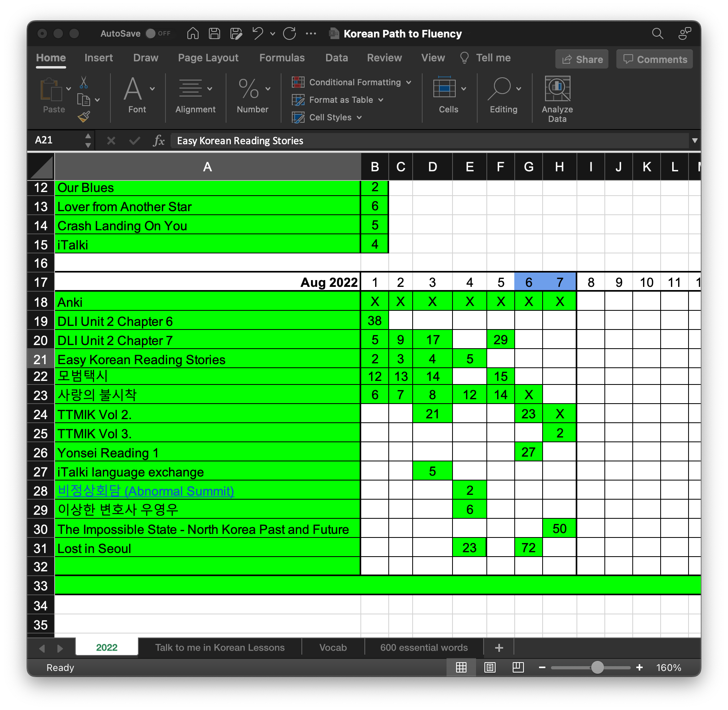Open the more toolbar options ellipsis

click(x=311, y=34)
